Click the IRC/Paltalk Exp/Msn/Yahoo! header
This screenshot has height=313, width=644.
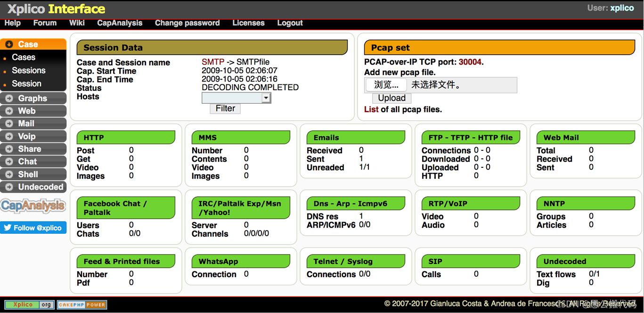(x=241, y=208)
